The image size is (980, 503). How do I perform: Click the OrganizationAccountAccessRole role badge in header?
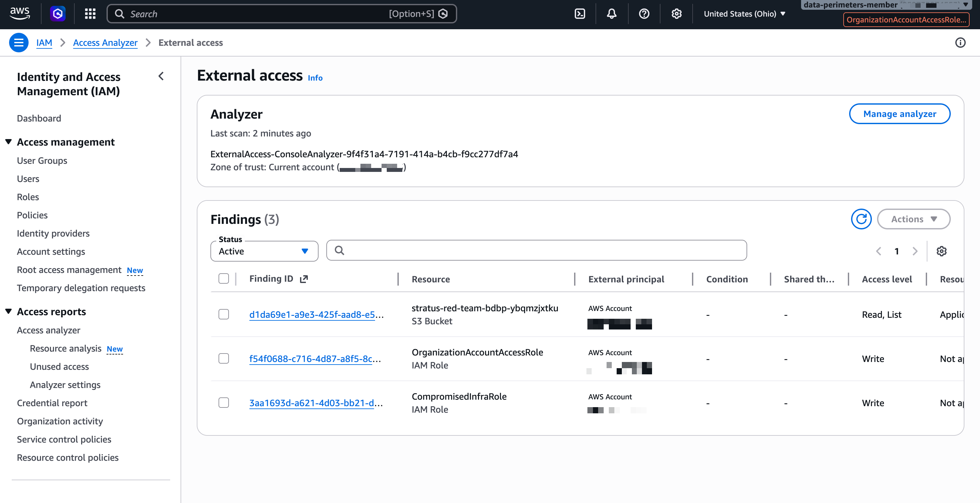(x=906, y=20)
